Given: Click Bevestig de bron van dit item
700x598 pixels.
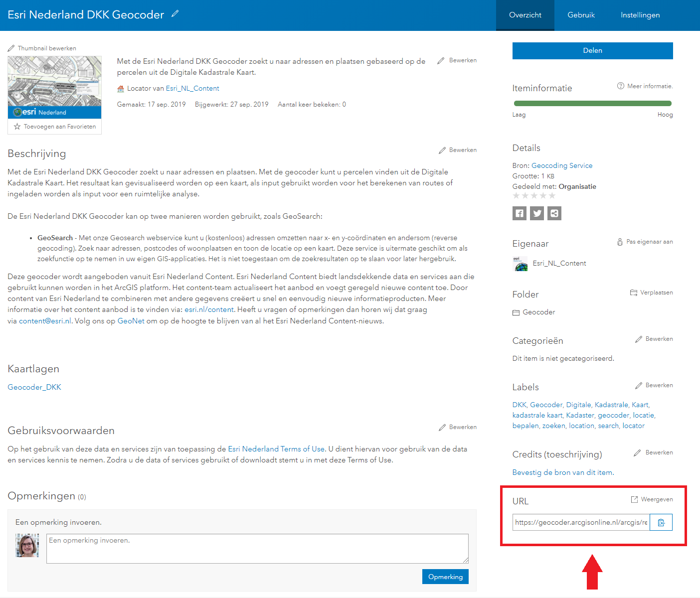Looking at the screenshot, I should coord(563,472).
